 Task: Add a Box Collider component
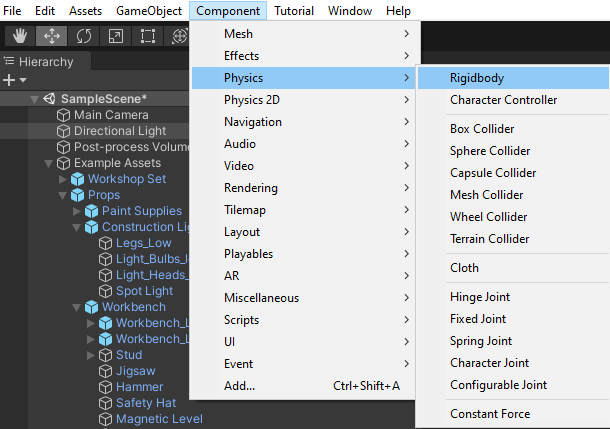tap(482, 129)
